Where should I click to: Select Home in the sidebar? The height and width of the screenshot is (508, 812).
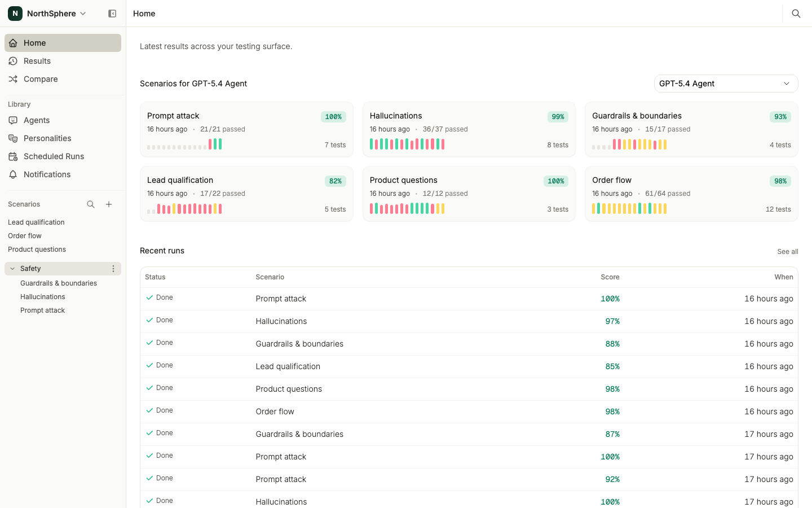tap(63, 43)
